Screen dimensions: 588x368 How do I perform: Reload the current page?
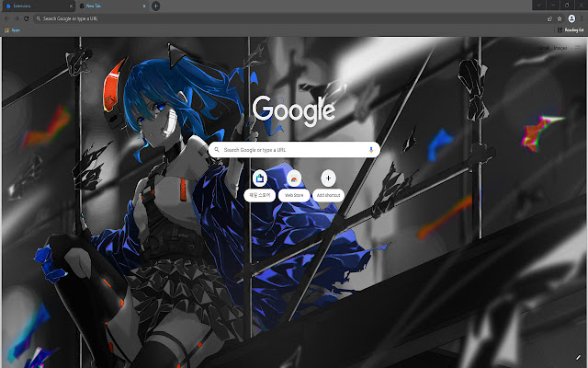[27, 18]
